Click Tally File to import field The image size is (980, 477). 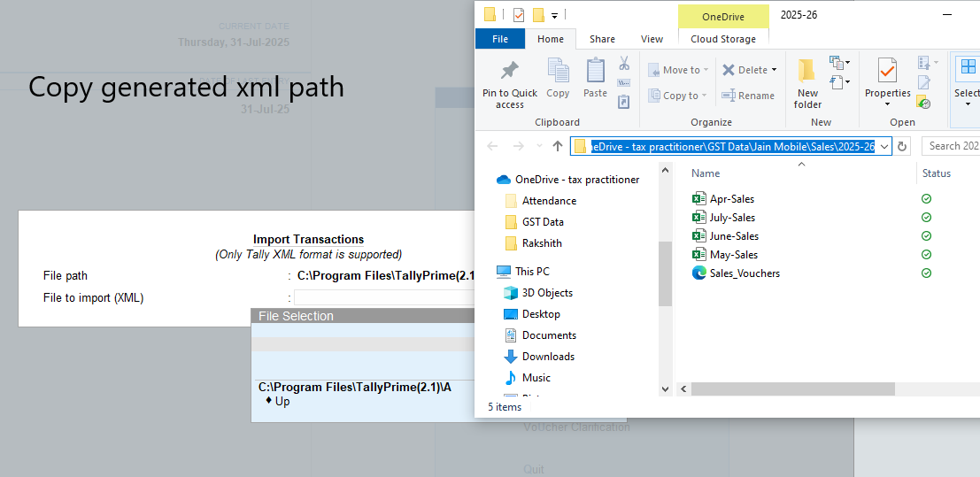coord(383,297)
